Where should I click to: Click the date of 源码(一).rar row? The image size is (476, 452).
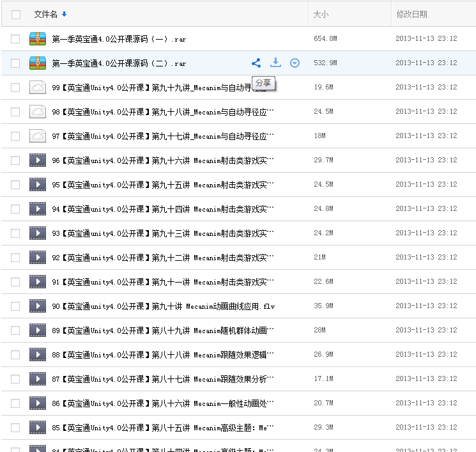426,38
